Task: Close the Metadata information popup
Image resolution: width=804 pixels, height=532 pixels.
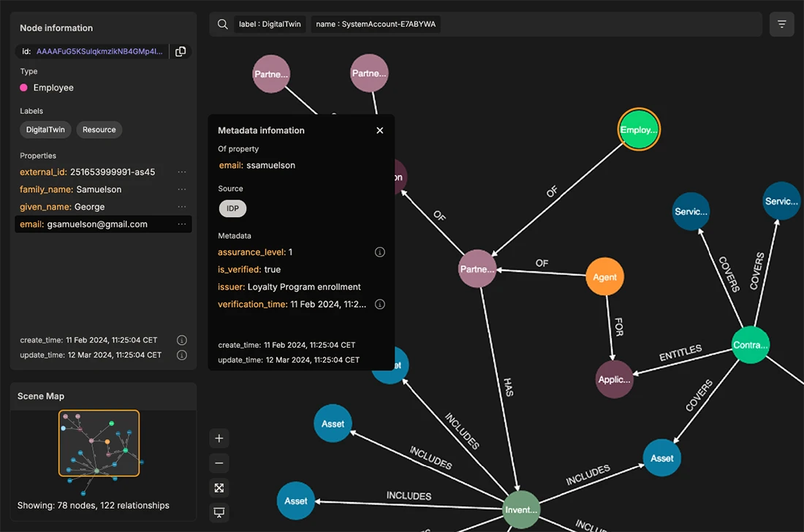Action: click(x=379, y=130)
